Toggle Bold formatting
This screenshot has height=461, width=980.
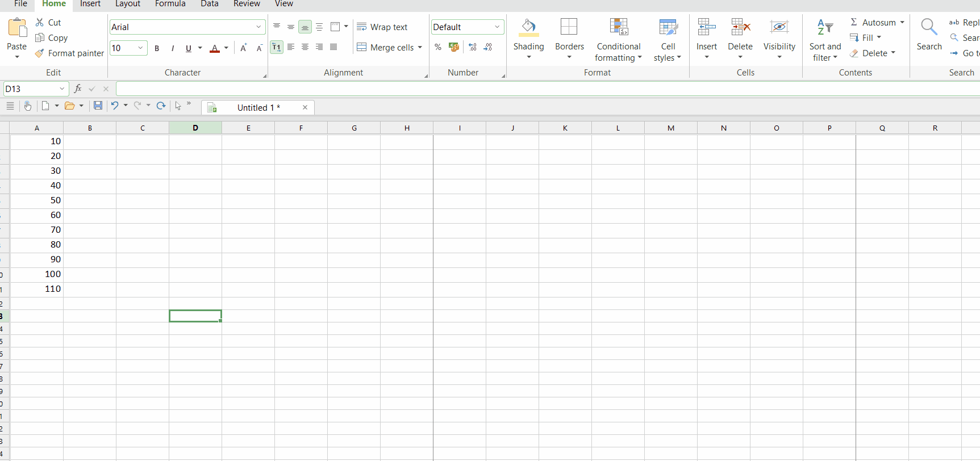click(x=157, y=48)
